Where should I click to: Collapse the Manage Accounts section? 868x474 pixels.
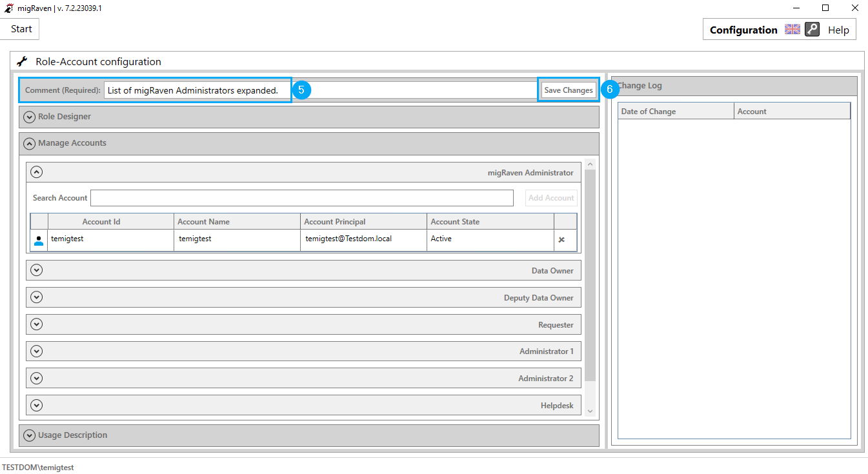[x=29, y=144]
